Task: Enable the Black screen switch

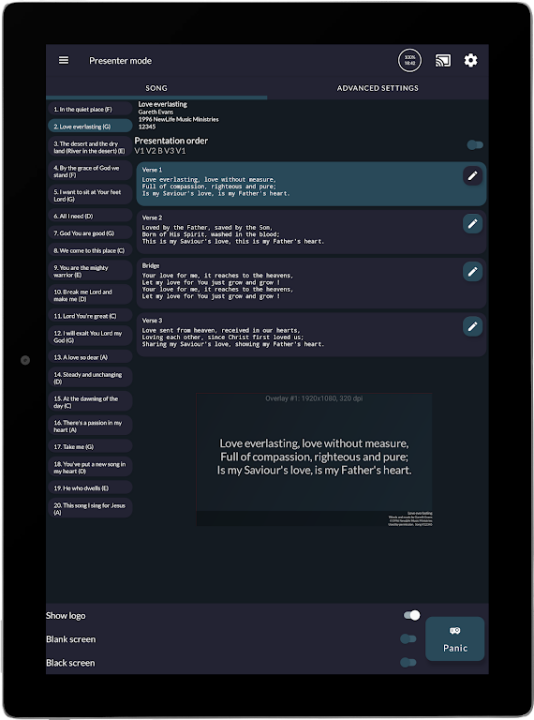Action: (x=408, y=662)
